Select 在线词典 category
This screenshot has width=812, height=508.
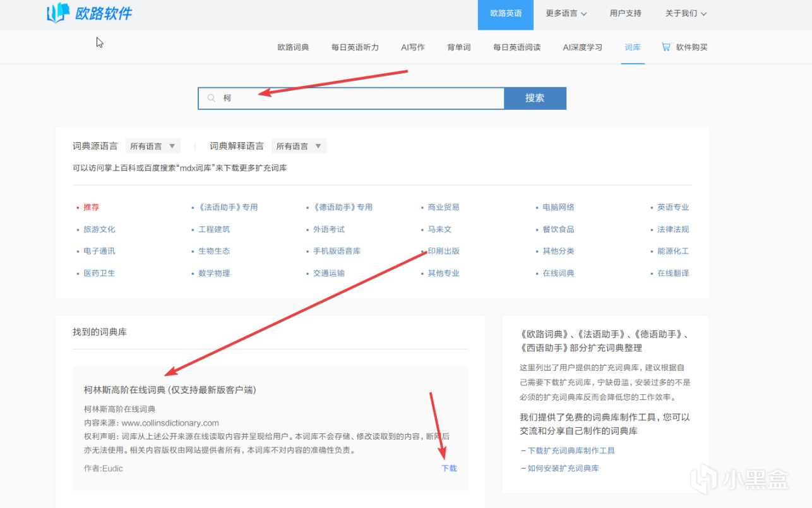tap(559, 273)
